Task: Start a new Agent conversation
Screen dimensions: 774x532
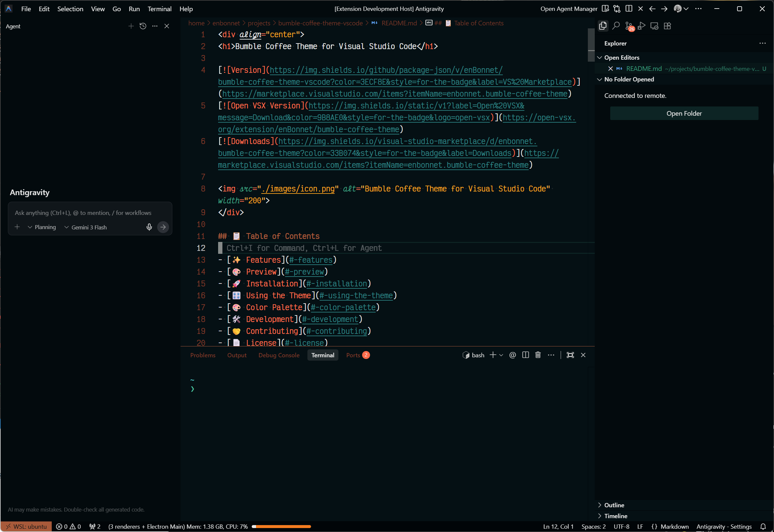Action: 131,26
